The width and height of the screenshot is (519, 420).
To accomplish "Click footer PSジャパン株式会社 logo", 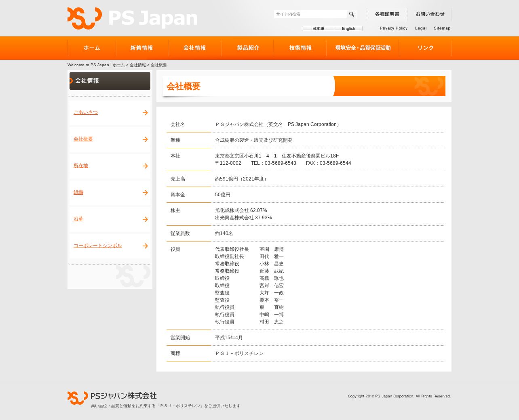I will click(112, 397).
